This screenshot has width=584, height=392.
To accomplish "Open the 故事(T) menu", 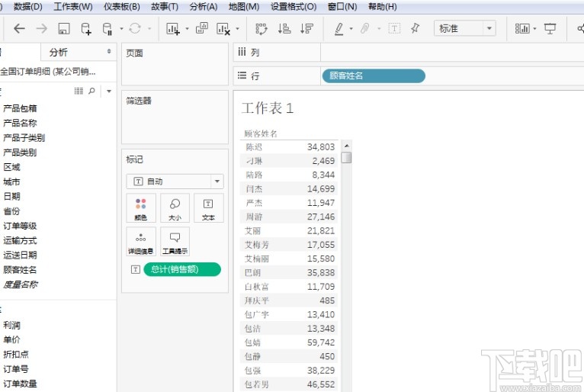I will point(165,7).
